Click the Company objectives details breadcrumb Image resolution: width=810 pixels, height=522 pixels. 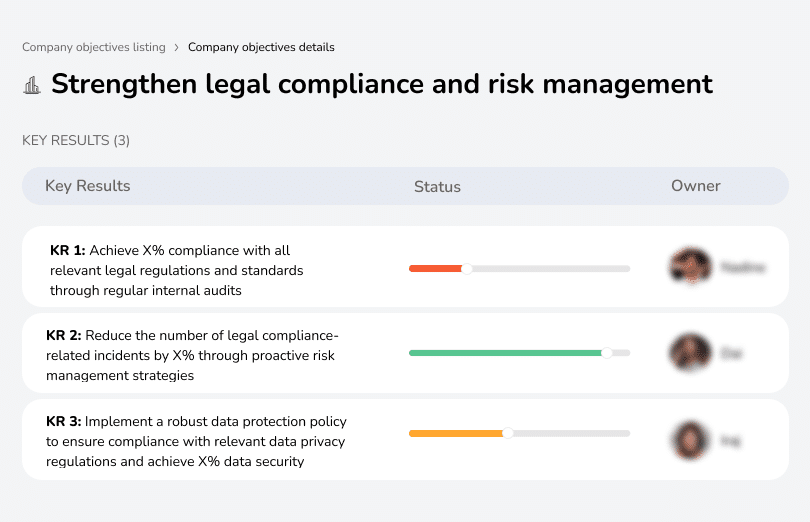point(261,47)
